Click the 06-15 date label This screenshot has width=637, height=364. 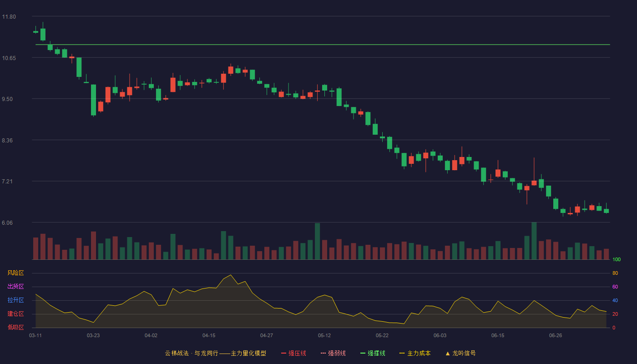click(x=498, y=335)
